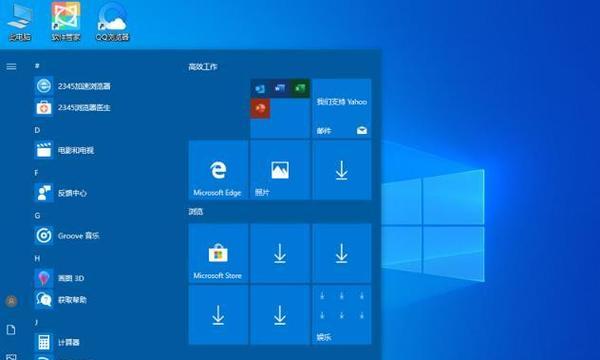Click the PowerPoint icon in the Office tile
This screenshot has height=360, width=600.
pos(261,109)
